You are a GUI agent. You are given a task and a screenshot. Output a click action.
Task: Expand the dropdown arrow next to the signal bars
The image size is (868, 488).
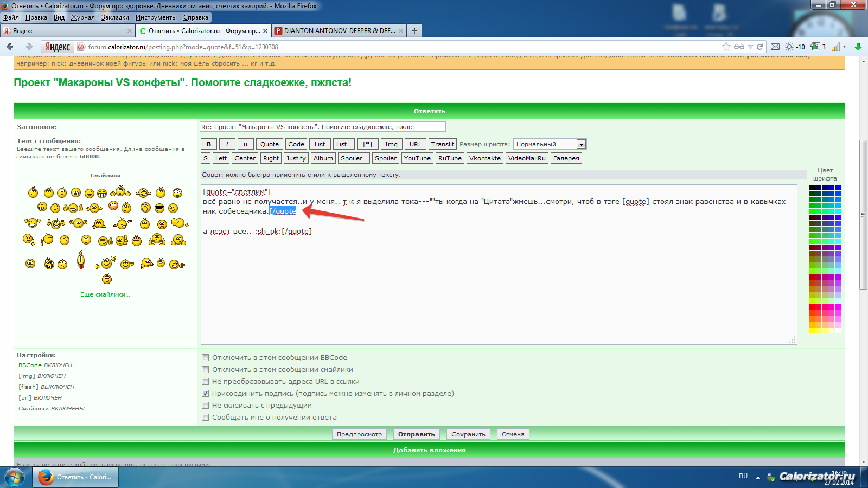click(x=844, y=47)
